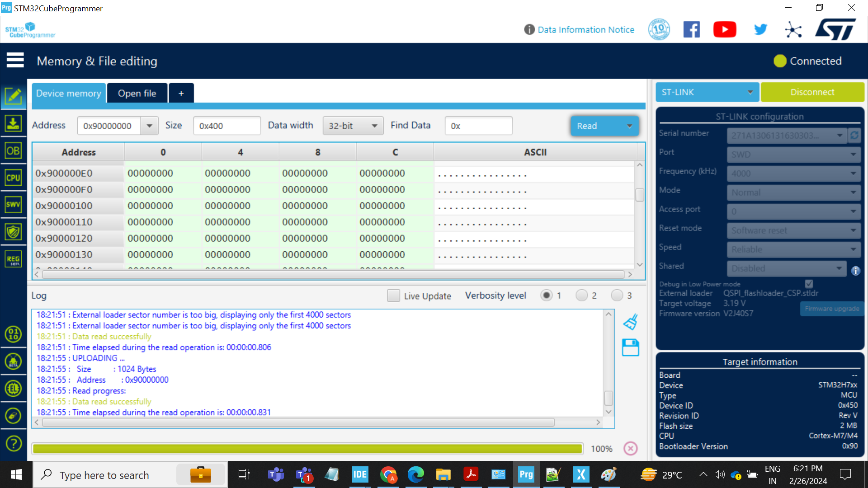
Task: Save the log with floppy disk icon
Action: [631, 347]
